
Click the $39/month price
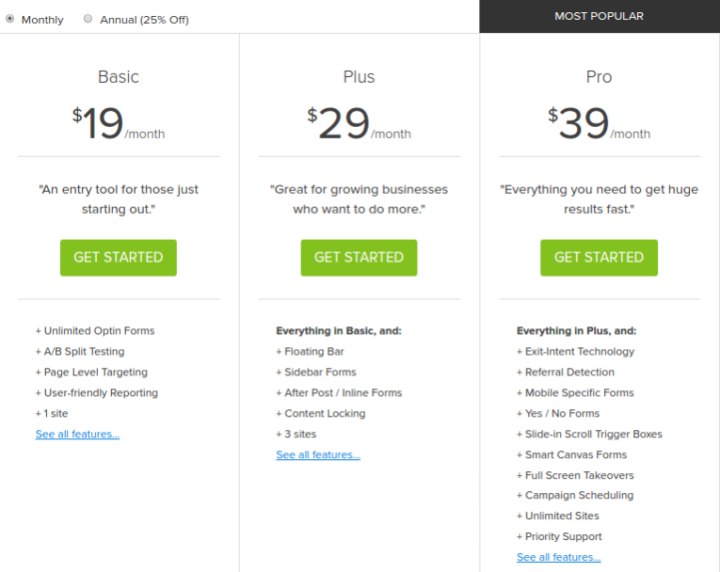(599, 123)
